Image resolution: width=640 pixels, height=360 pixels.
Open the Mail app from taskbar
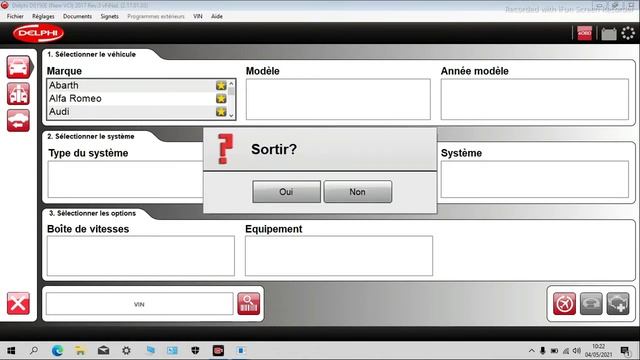tap(103, 351)
